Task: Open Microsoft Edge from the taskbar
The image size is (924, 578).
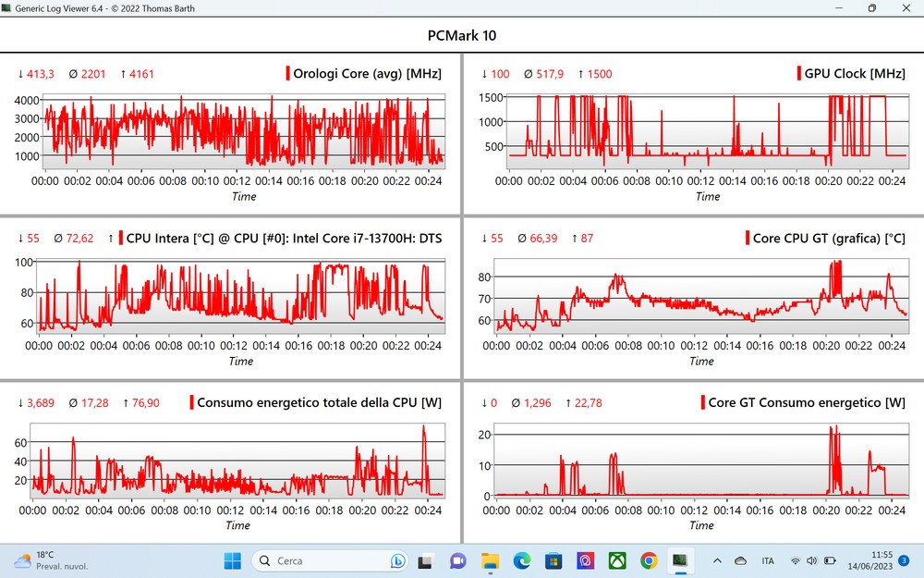Action: pyautogui.click(x=522, y=560)
